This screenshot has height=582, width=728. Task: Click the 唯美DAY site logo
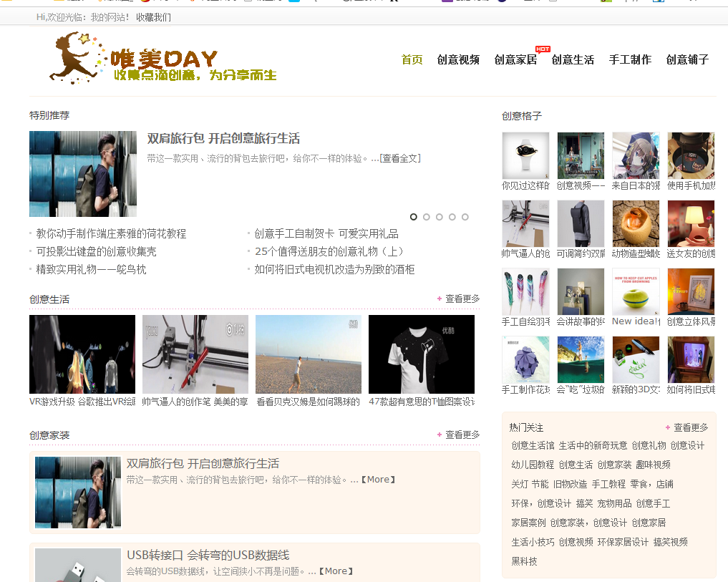point(162,58)
